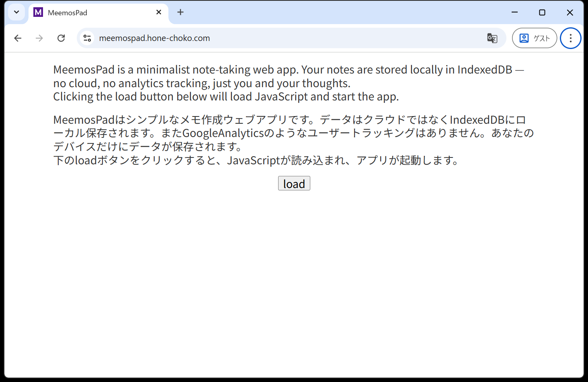
Task: Go back using the browser back arrow
Action: (x=18, y=38)
